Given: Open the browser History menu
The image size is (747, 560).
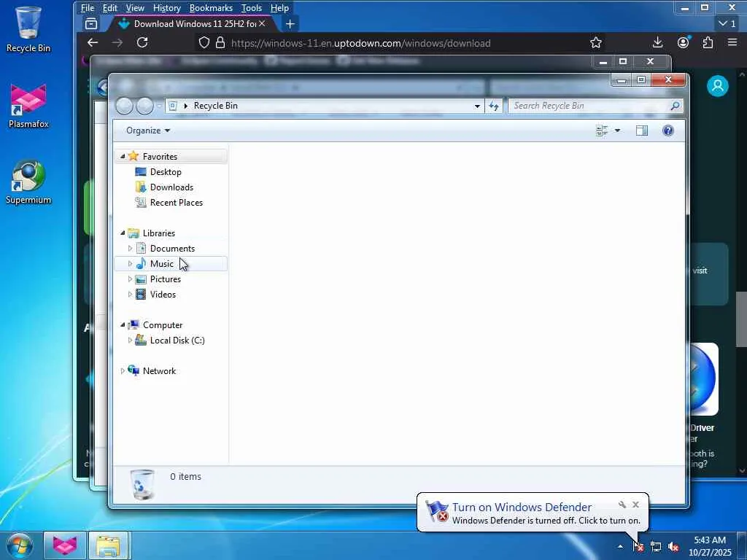Looking at the screenshot, I should pyautogui.click(x=167, y=8).
